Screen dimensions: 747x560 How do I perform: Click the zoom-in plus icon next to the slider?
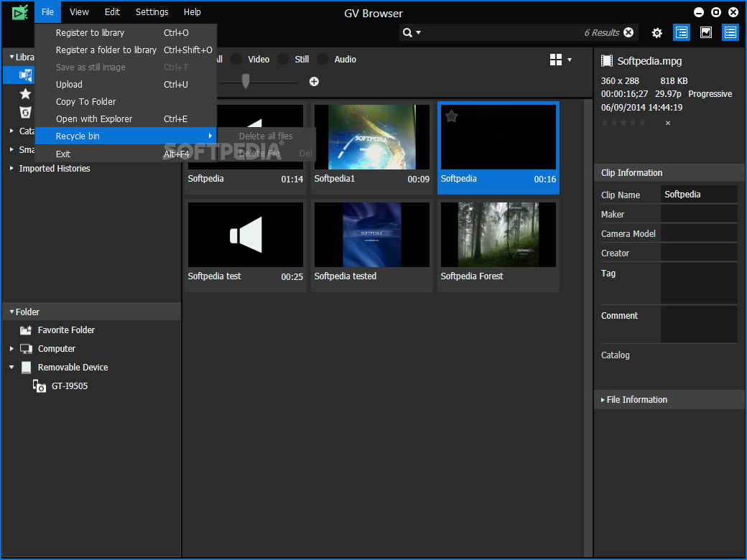[314, 81]
